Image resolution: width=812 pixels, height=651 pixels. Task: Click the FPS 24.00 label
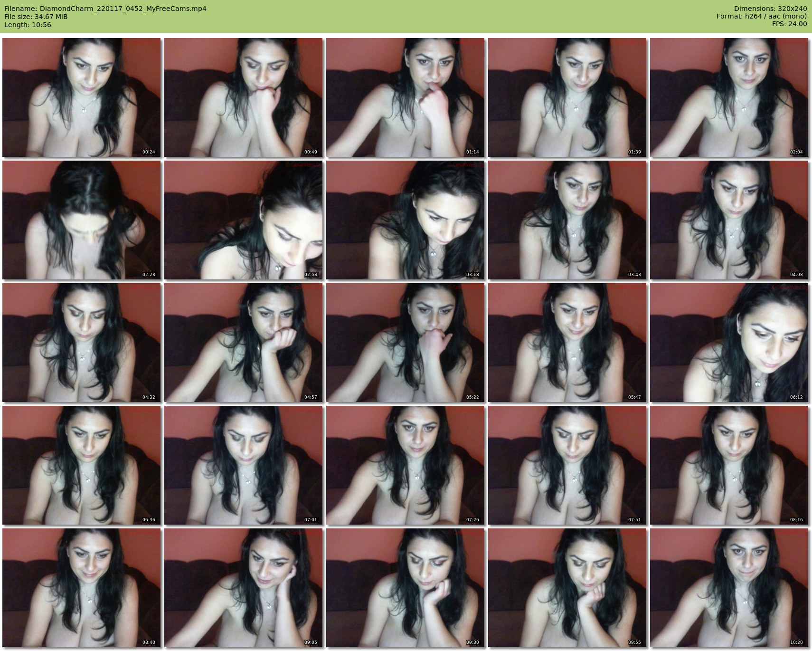[x=789, y=24]
